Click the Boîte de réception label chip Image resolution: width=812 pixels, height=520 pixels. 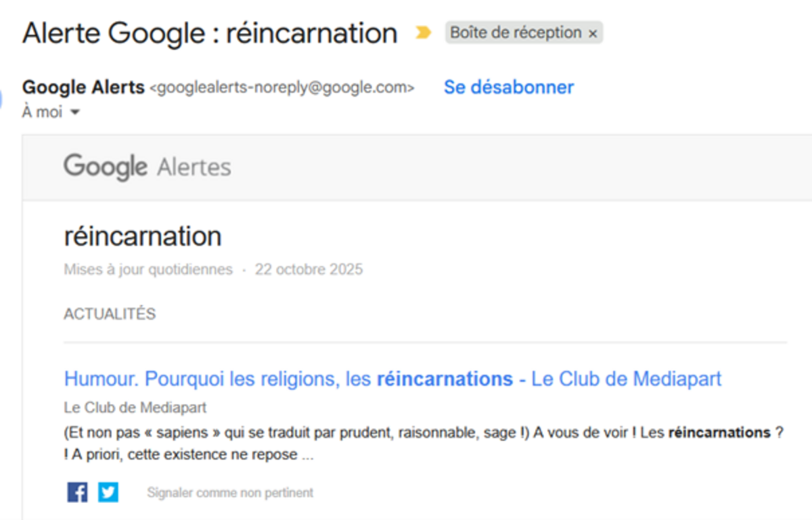(515, 32)
